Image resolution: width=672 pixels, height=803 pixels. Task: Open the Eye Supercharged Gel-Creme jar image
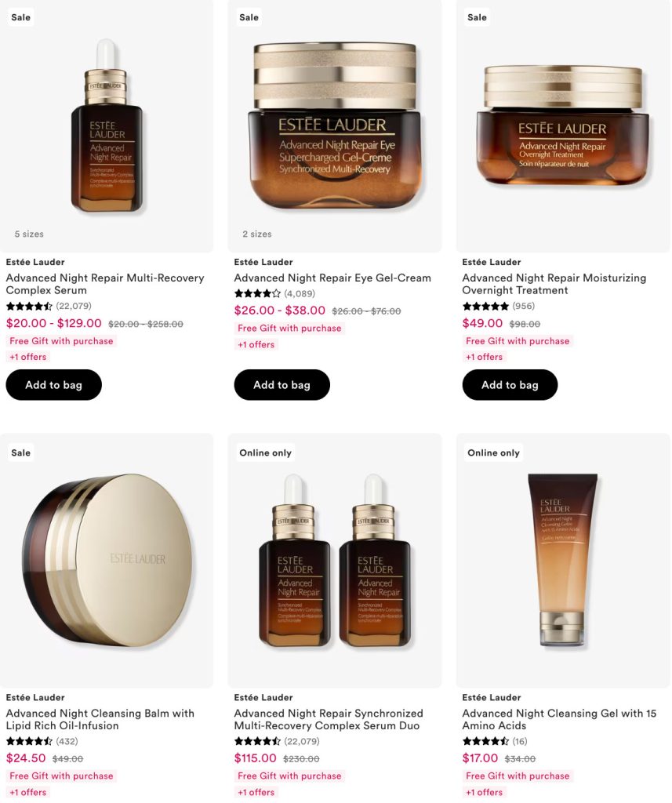(x=335, y=125)
